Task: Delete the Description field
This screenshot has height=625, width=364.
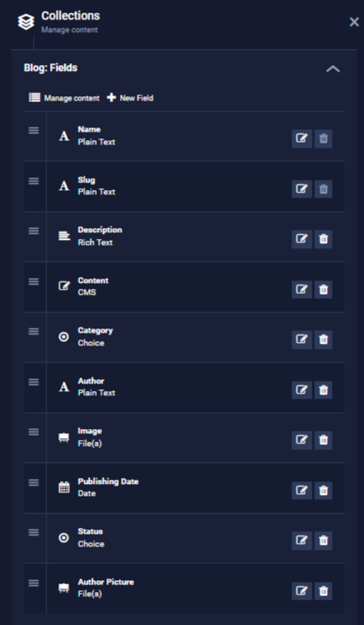Action: [x=323, y=239]
